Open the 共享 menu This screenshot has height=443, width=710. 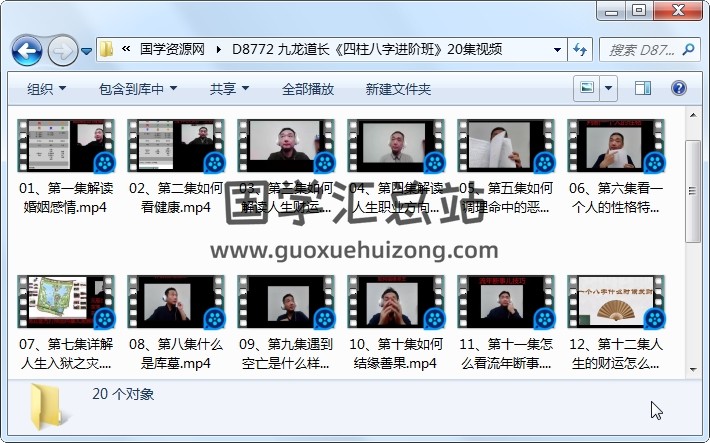coord(229,89)
